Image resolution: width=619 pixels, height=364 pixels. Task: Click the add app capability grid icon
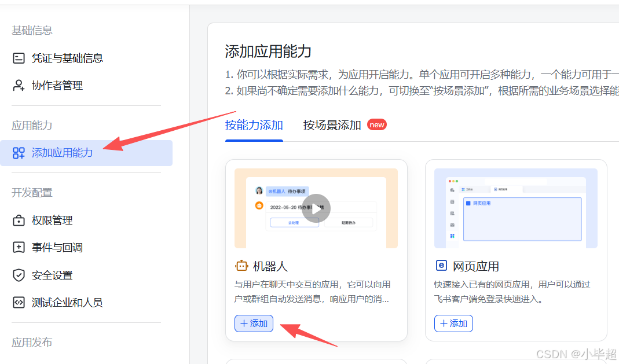(19, 153)
